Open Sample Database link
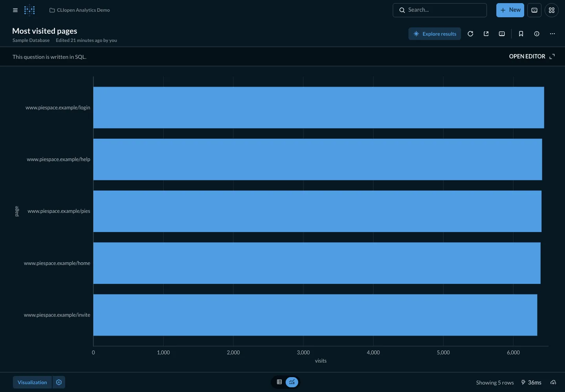The width and height of the screenshot is (565, 392). [x=31, y=40]
